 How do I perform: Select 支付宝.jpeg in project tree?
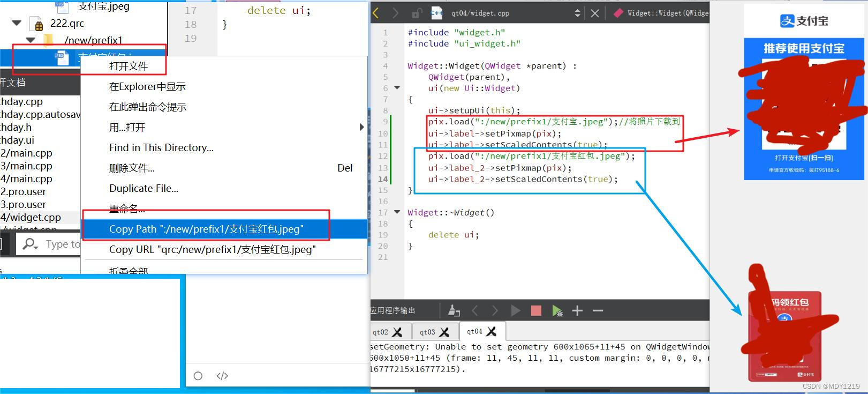(x=103, y=6)
